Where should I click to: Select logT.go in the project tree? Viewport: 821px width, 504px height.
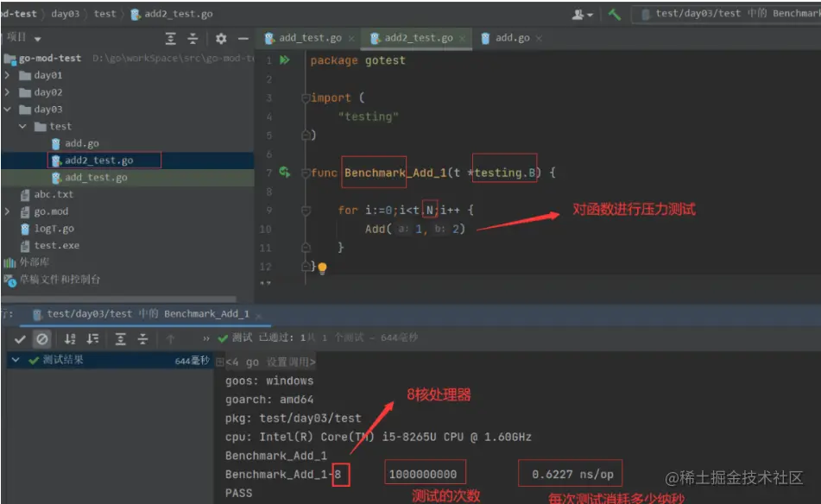coord(128,229)
